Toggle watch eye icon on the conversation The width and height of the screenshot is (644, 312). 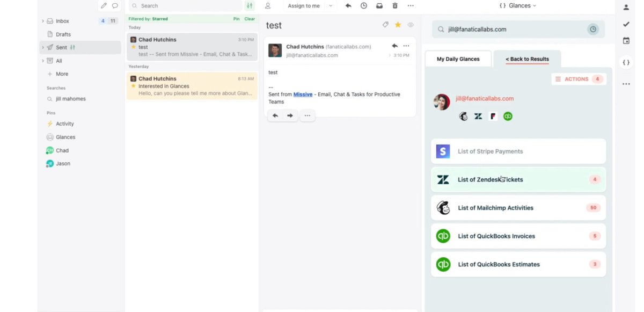[411, 25]
